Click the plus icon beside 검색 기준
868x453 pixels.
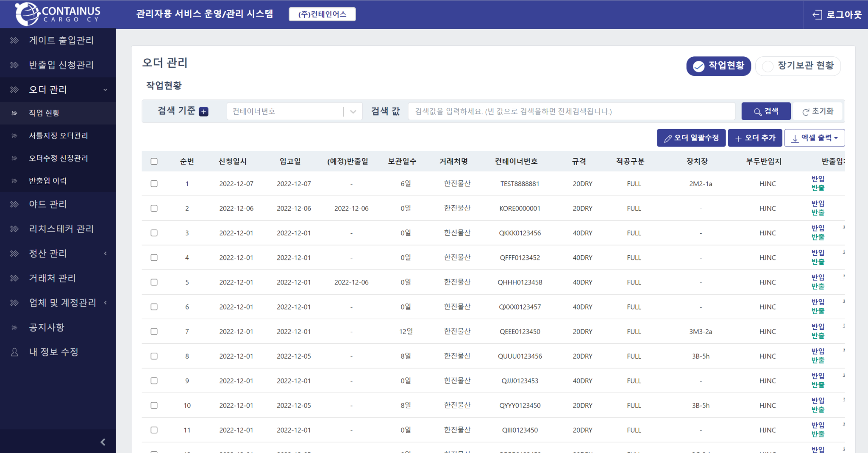coord(204,112)
